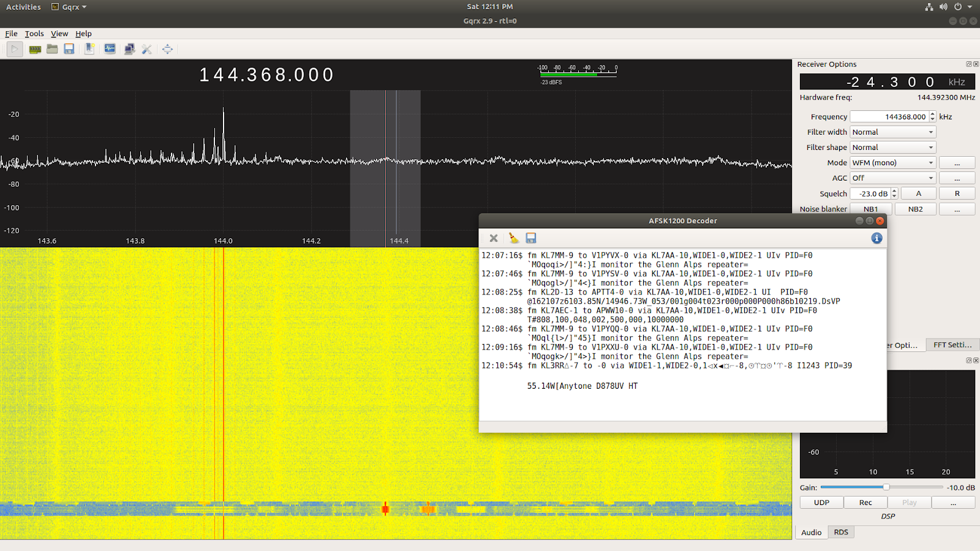This screenshot has height=551, width=980.
Task: Open the Mode dropdown showing WFM (mono)
Action: (892, 162)
